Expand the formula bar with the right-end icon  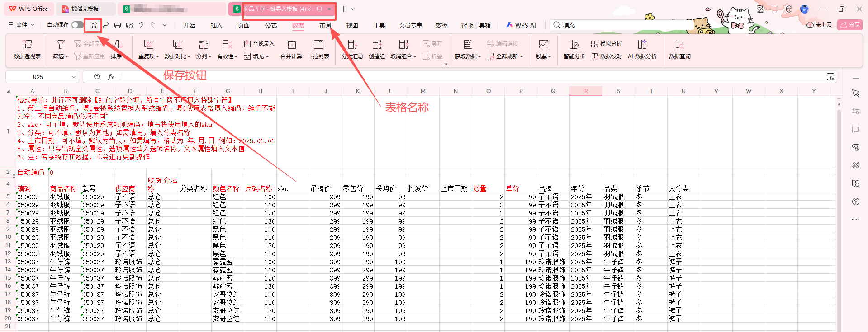click(x=830, y=77)
